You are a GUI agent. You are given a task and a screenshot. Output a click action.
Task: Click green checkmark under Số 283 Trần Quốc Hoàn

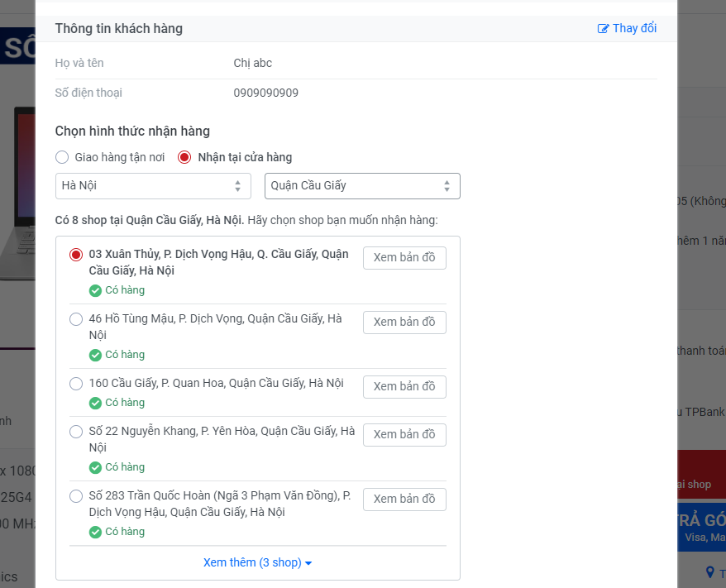(96, 532)
